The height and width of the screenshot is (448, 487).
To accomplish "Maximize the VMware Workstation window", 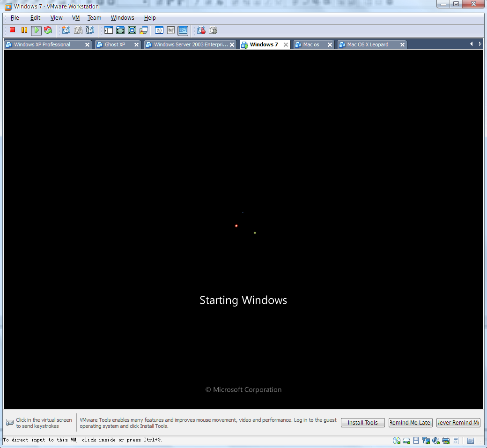I will [456, 4].
